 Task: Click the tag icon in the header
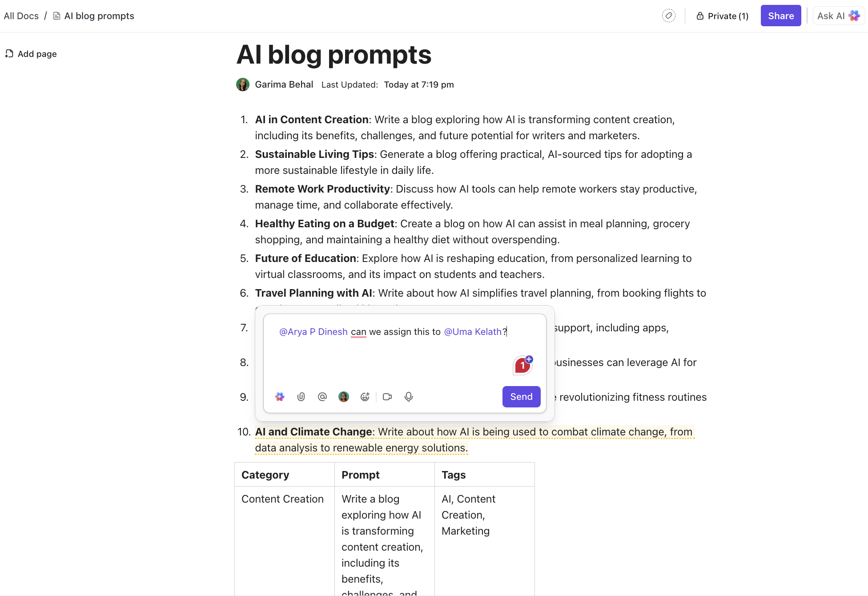click(x=668, y=16)
